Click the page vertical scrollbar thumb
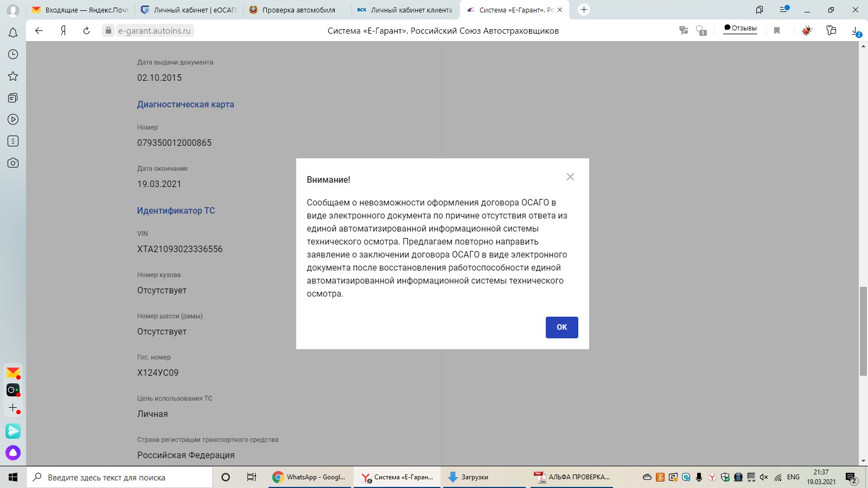The height and width of the screenshot is (488, 868). 863,331
